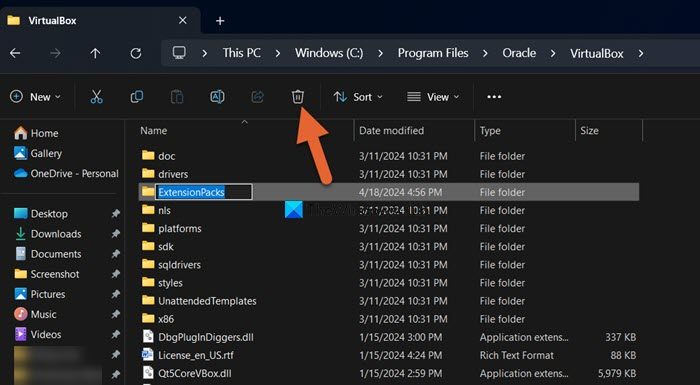The image size is (700, 385).
Task: Click the Back navigation arrow
Action: point(15,54)
